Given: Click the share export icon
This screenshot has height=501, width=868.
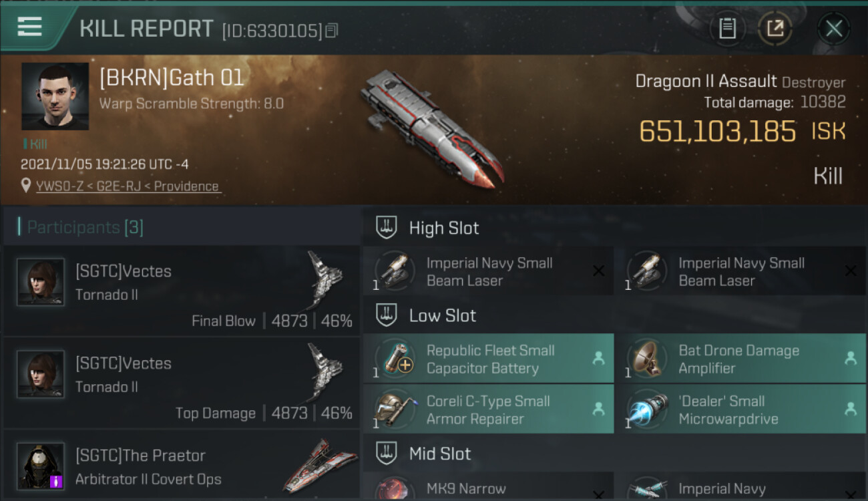Looking at the screenshot, I should coord(775,29).
